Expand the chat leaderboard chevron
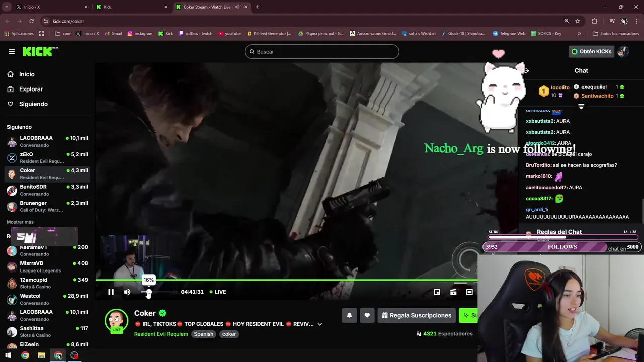This screenshot has width=644, height=362. click(581, 107)
